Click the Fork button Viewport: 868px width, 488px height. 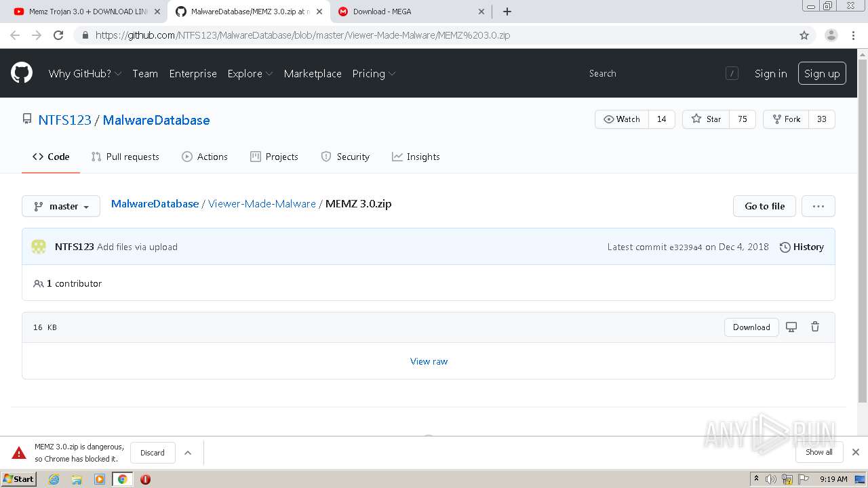point(785,119)
